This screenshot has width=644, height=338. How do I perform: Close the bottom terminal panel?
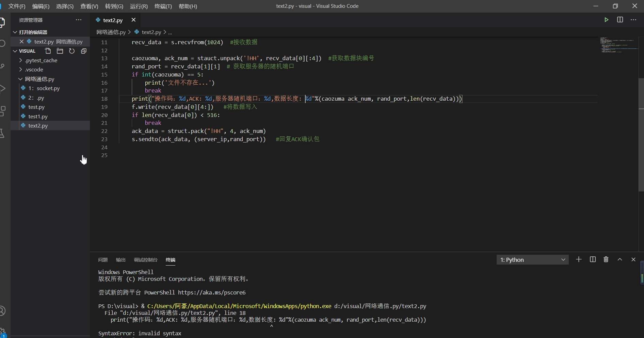tap(633, 259)
